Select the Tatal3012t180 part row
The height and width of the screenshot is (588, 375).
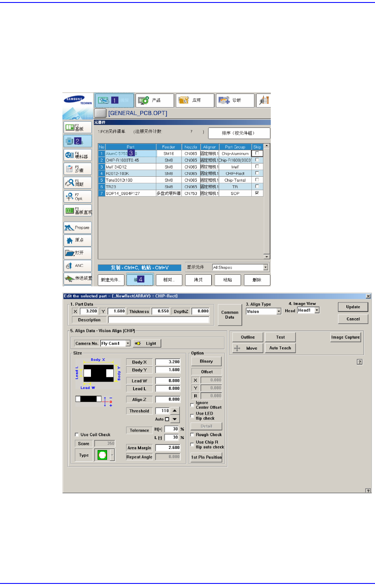(184, 180)
